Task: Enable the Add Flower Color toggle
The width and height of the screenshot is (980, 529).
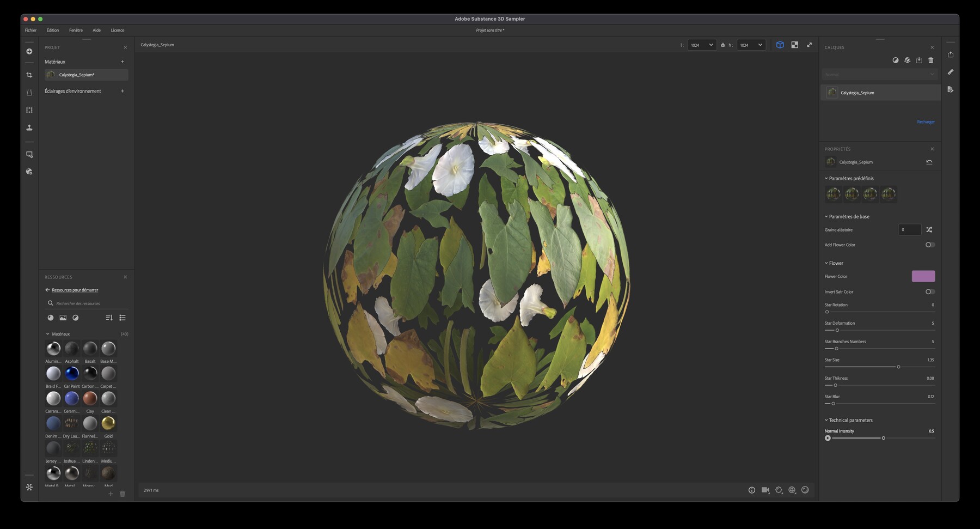Action: click(931, 245)
